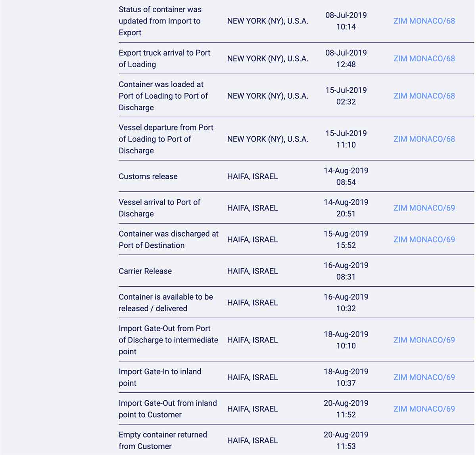This screenshot has width=476, height=455.
Task: Click the 14-Aug-2019 08:54 date cell
Action: (x=346, y=176)
